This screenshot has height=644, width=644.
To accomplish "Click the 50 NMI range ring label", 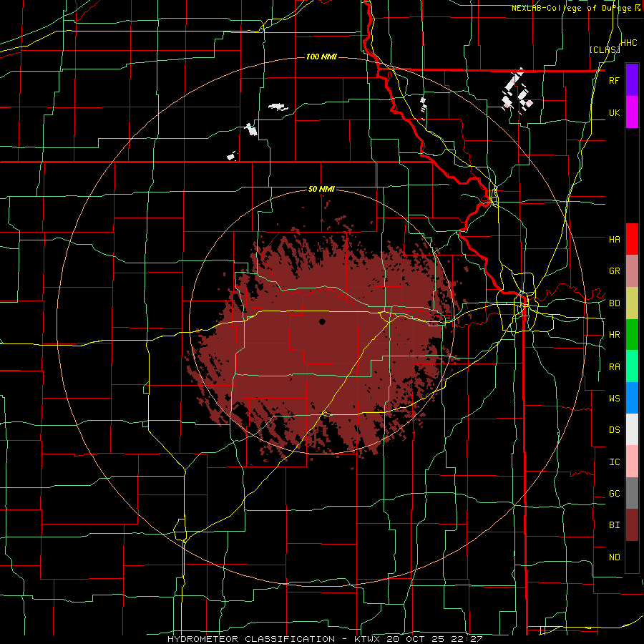I will coord(321,189).
